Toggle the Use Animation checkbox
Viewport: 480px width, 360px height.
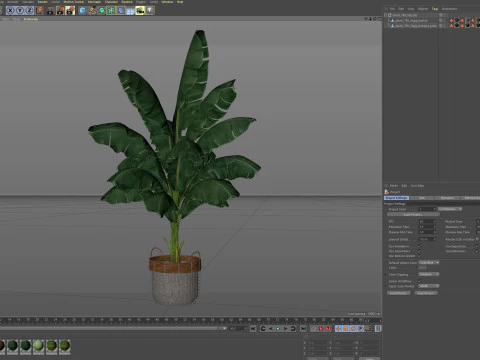[x=420, y=246]
